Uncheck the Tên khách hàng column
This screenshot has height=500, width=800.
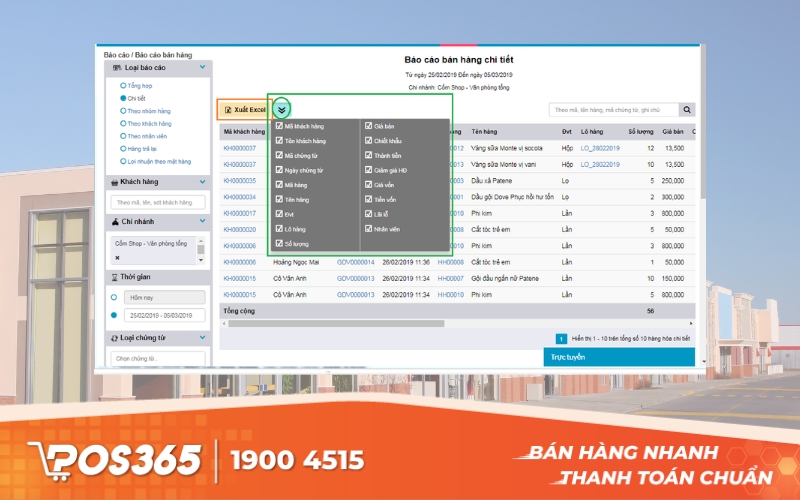click(x=279, y=140)
